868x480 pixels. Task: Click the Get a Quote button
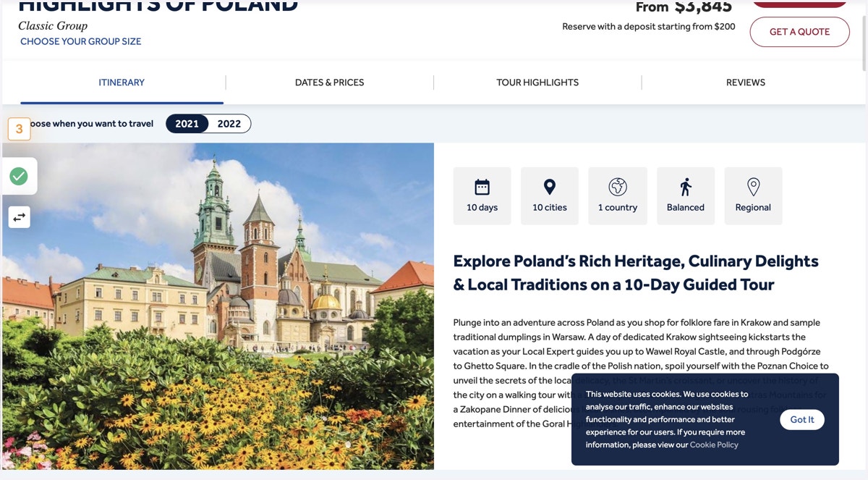799,32
